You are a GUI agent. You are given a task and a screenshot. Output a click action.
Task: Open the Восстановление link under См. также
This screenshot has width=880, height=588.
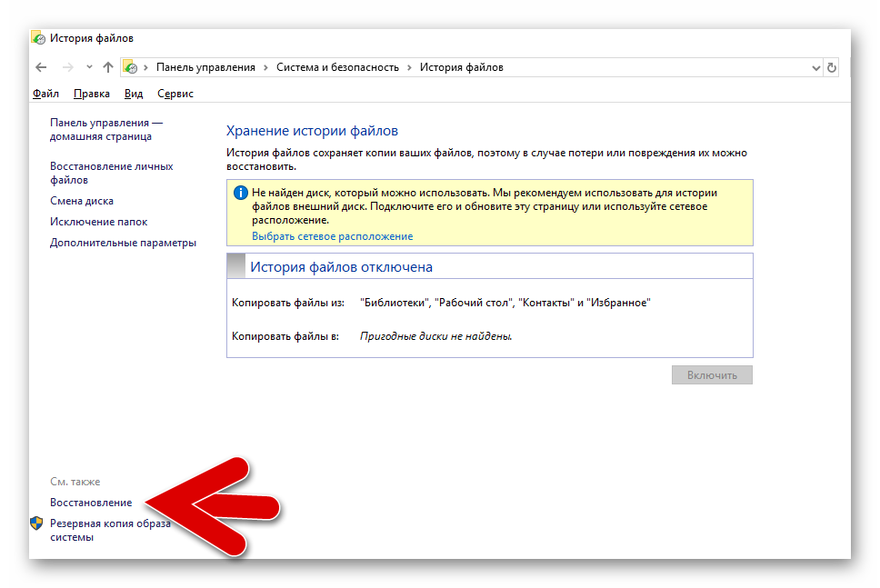pos(91,503)
